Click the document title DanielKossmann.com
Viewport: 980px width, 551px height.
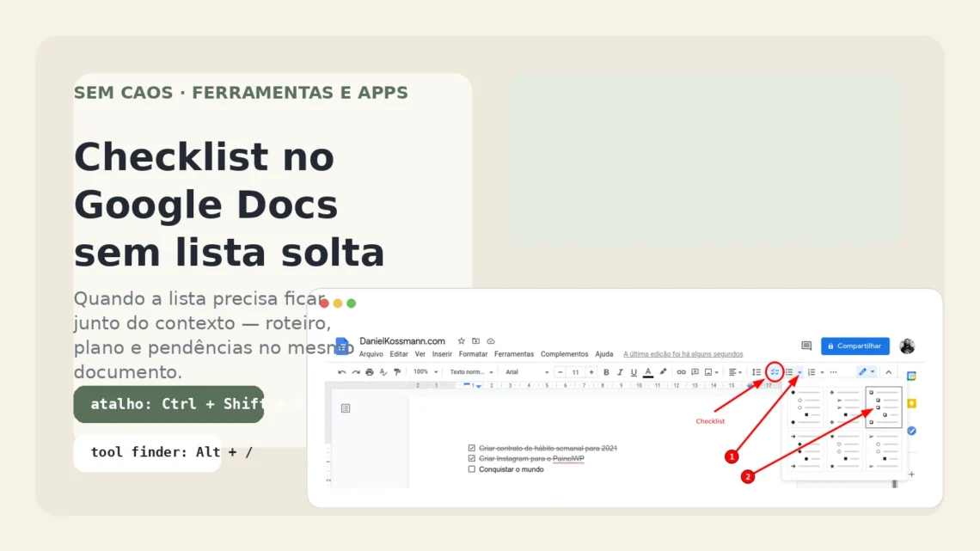pos(401,341)
